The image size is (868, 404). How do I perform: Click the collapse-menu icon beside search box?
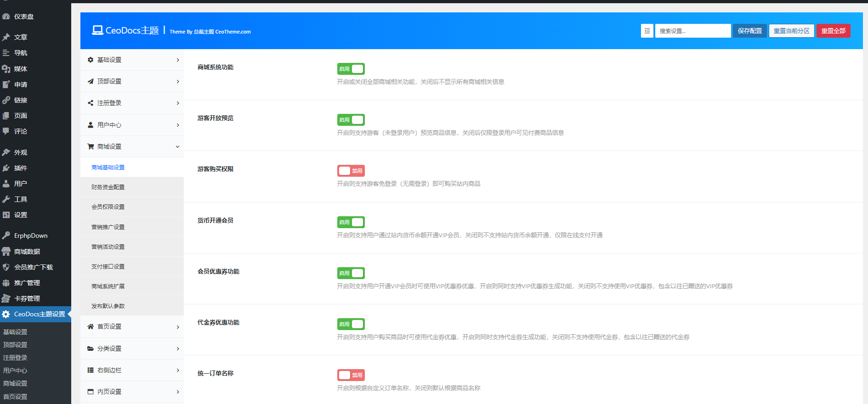click(647, 31)
